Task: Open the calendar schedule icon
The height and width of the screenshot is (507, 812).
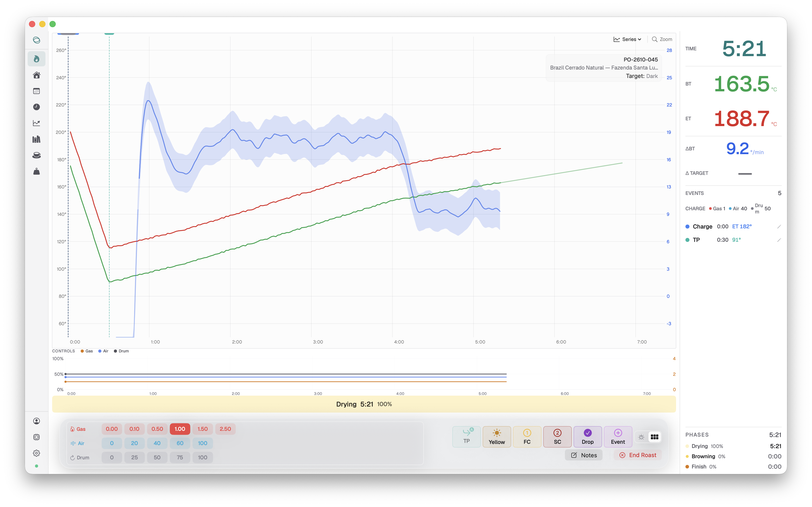Action: point(37,91)
